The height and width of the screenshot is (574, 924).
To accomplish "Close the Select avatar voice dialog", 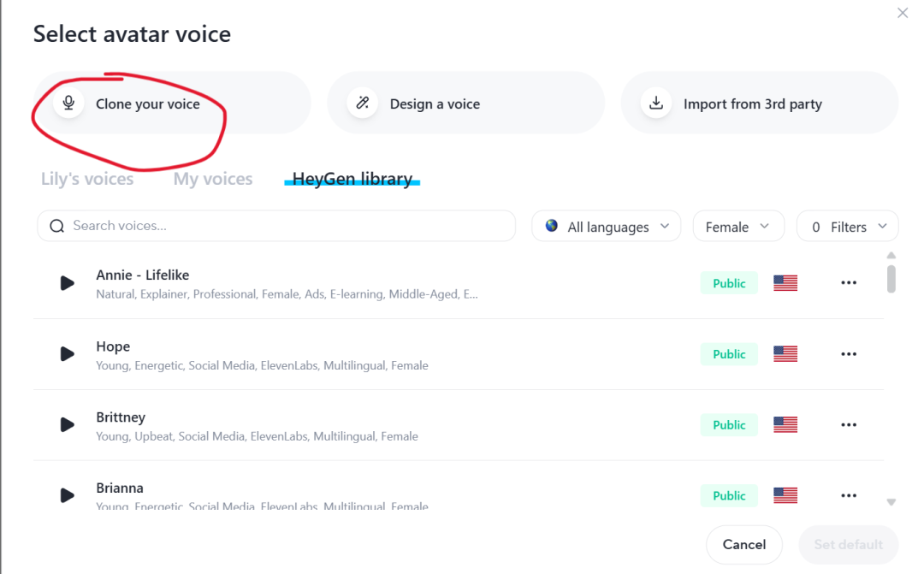I will coord(903,13).
